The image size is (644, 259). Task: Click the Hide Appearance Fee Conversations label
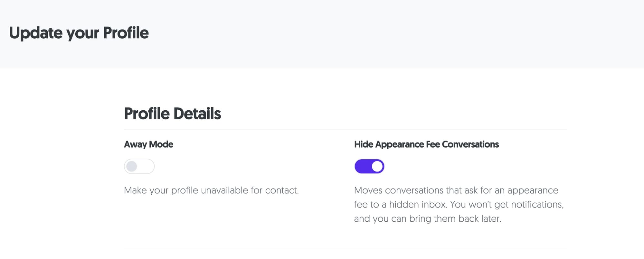pos(426,144)
